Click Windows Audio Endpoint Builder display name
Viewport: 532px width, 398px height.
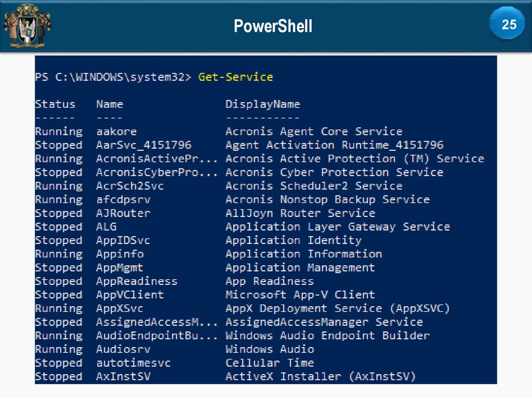tap(327, 336)
